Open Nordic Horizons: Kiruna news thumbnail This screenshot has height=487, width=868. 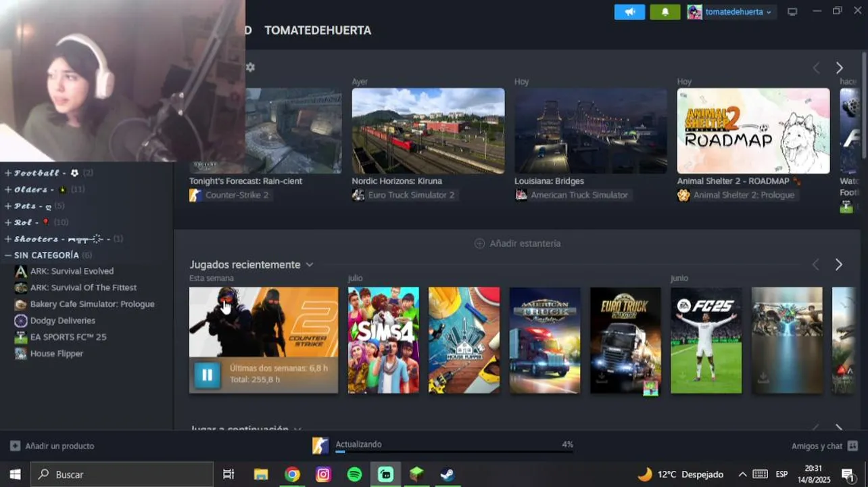pos(428,131)
